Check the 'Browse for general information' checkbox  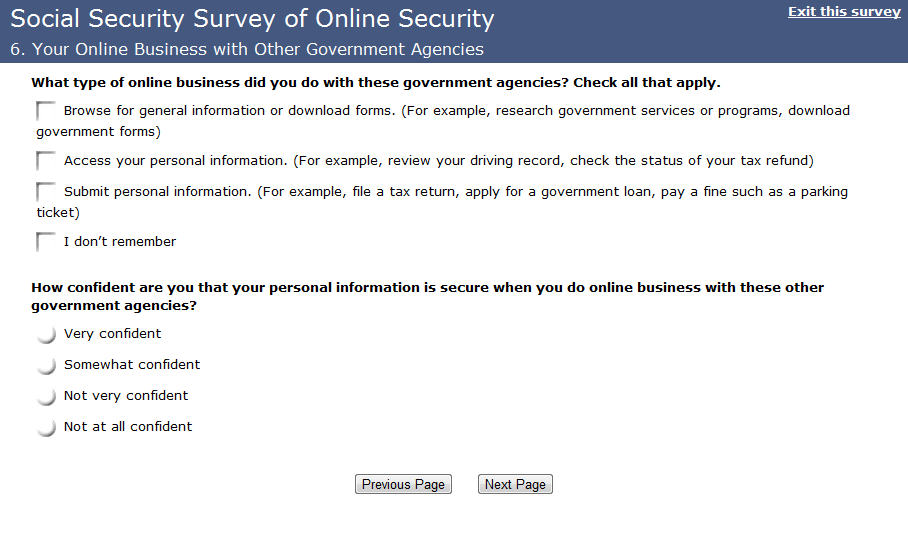(46, 111)
